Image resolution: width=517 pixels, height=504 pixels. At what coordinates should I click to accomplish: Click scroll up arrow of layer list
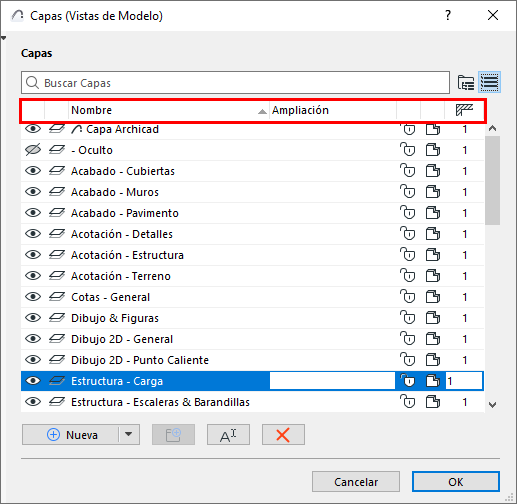[492, 128]
